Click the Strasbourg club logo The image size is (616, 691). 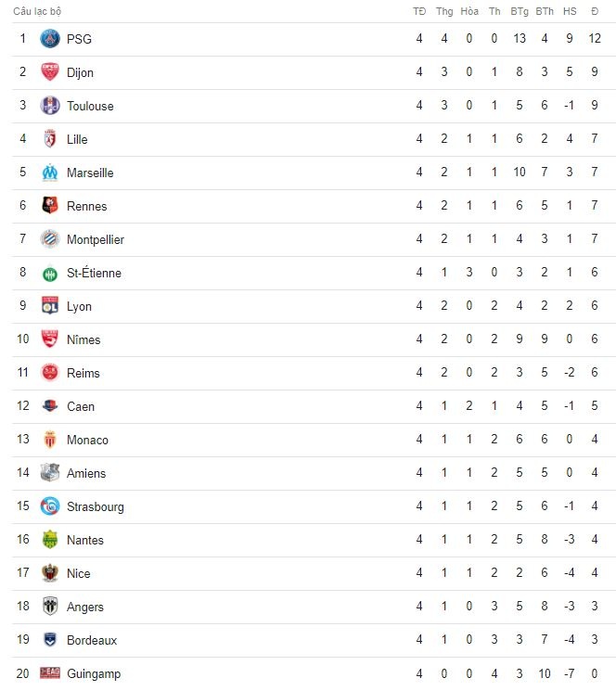tap(50, 506)
